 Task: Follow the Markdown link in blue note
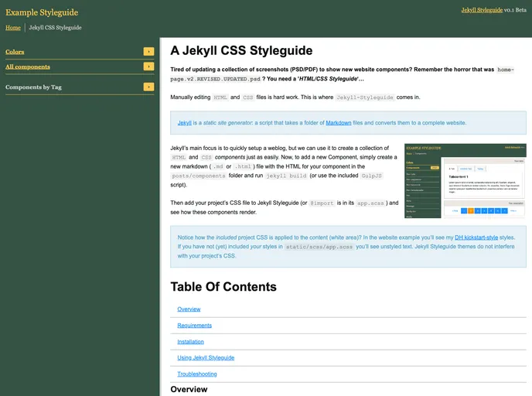[x=338, y=123]
